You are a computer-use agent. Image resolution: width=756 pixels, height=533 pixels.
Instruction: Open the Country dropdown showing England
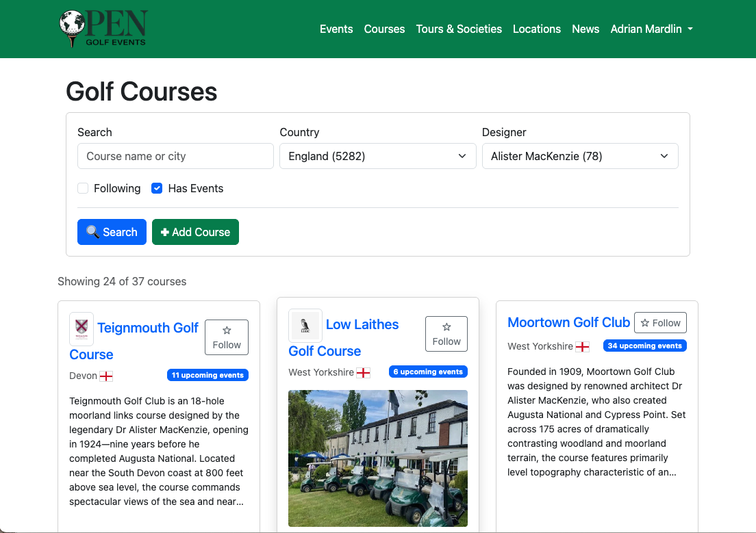tap(377, 156)
